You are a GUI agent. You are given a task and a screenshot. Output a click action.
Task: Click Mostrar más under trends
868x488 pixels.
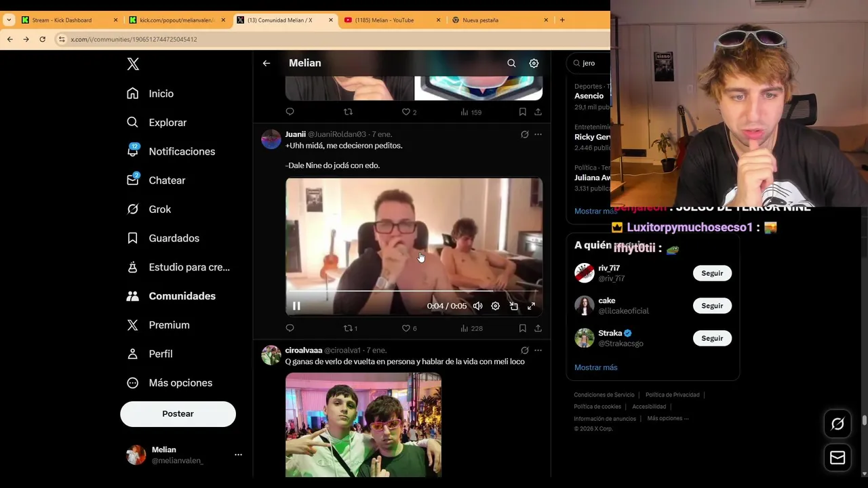pyautogui.click(x=595, y=211)
